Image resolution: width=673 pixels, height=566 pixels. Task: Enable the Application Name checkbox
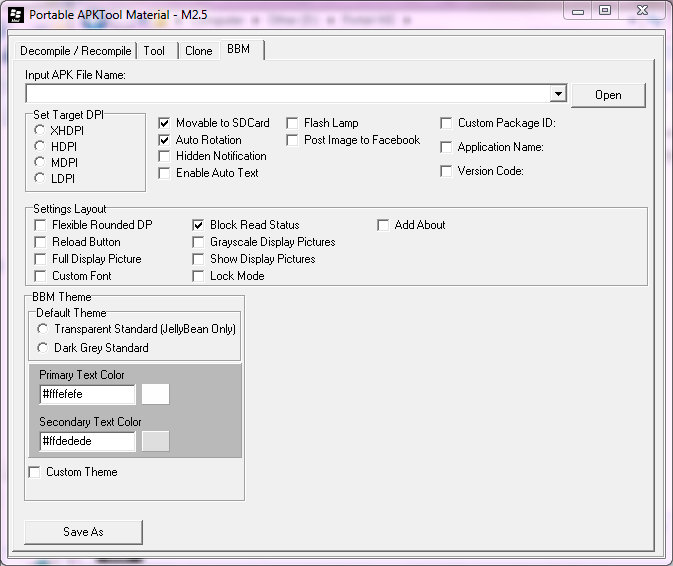(x=446, y=147)
